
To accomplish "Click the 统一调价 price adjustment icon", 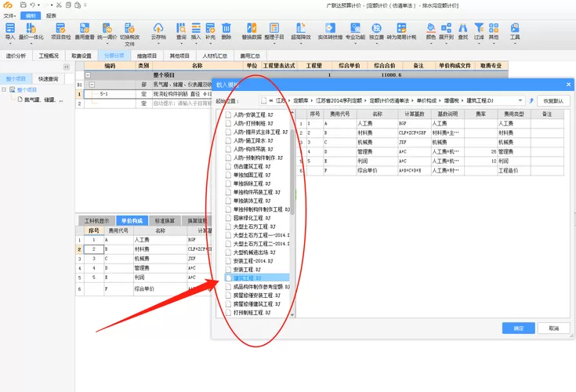I will pyautogui.click(x=107, y=28).
